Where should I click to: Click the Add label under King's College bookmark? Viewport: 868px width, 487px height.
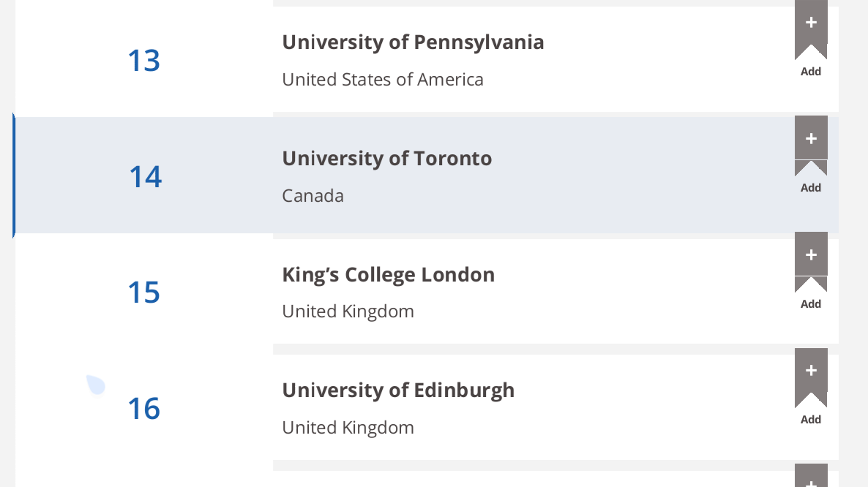click(x=811, y=304)
